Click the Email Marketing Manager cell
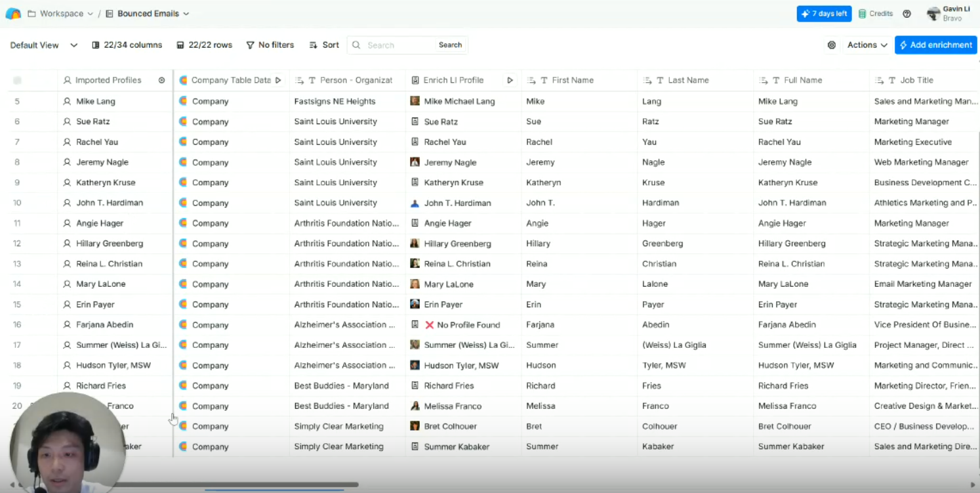980x493 pixels. [x=925, y=284]
